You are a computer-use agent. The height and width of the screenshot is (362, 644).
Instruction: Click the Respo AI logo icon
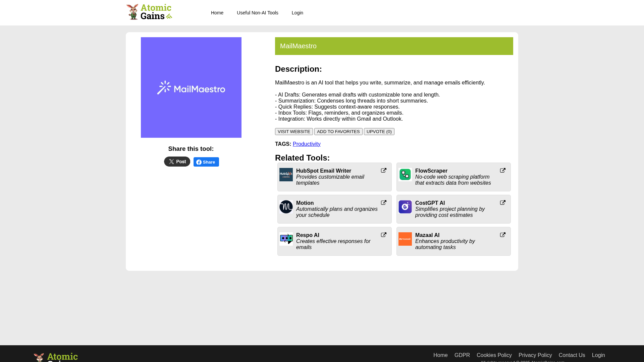tap(286, 239)
